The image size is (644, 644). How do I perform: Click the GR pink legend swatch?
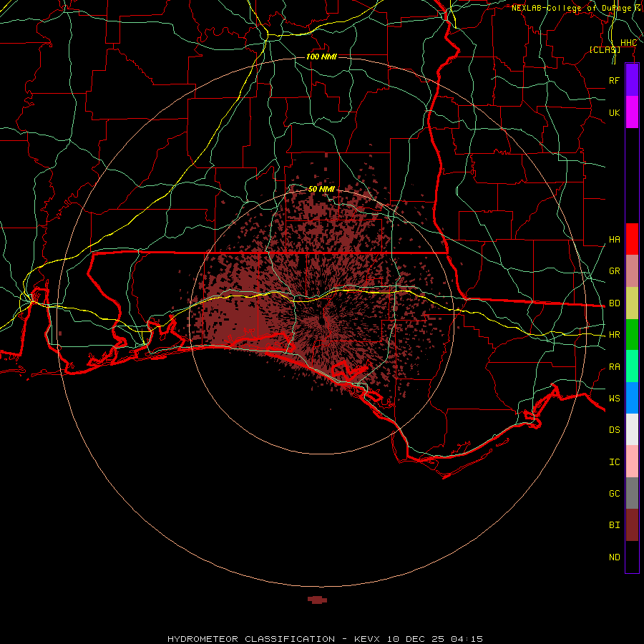tap(632, 271)
